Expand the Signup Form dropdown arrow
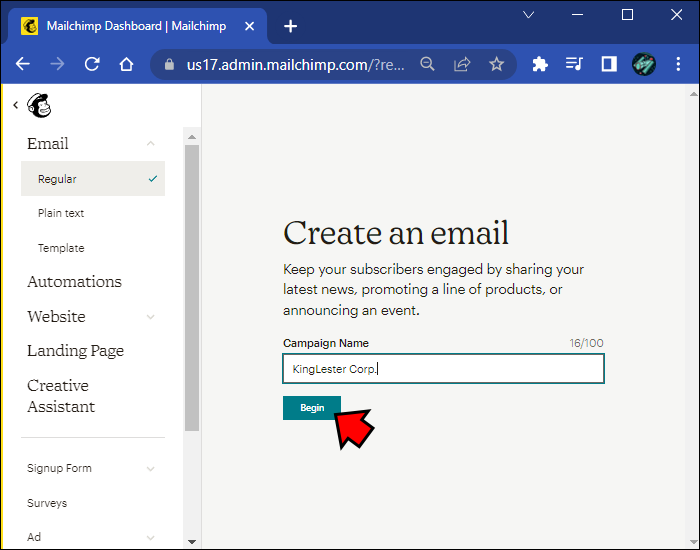 [x=151, y=468]
